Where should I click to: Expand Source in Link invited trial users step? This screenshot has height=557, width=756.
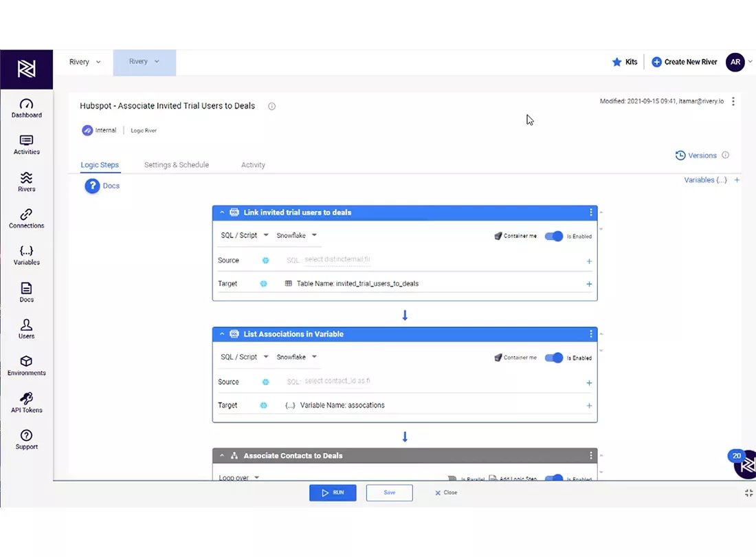click(589, 261)
